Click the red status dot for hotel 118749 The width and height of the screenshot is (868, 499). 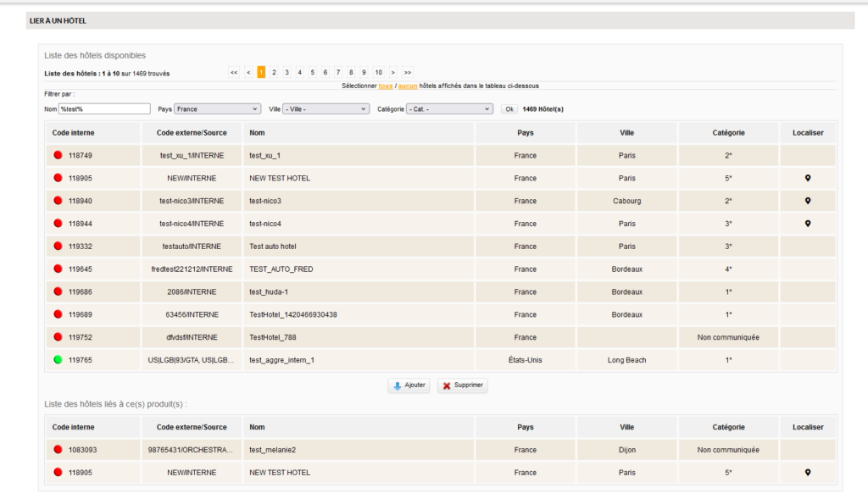tap(58, 156)
